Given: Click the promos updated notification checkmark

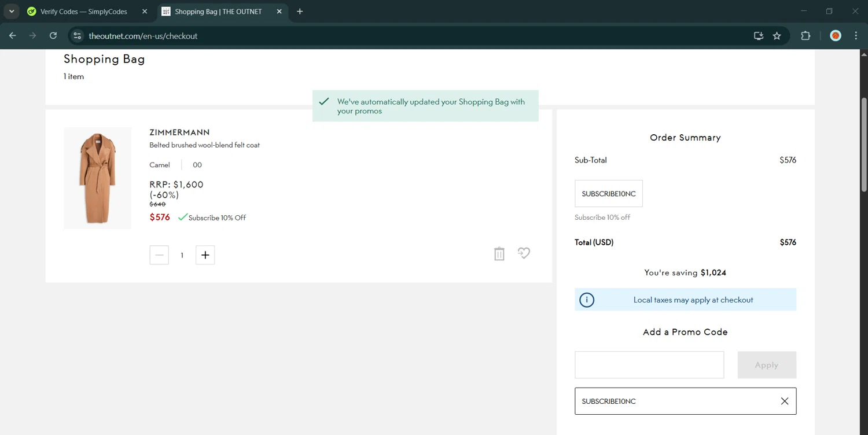Looking at the screenshot, I should click(x=324, y=101).
